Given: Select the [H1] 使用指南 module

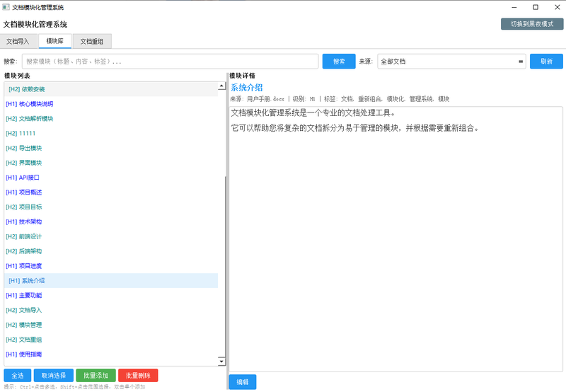Looking at the screenshot, I should [23, 354].
